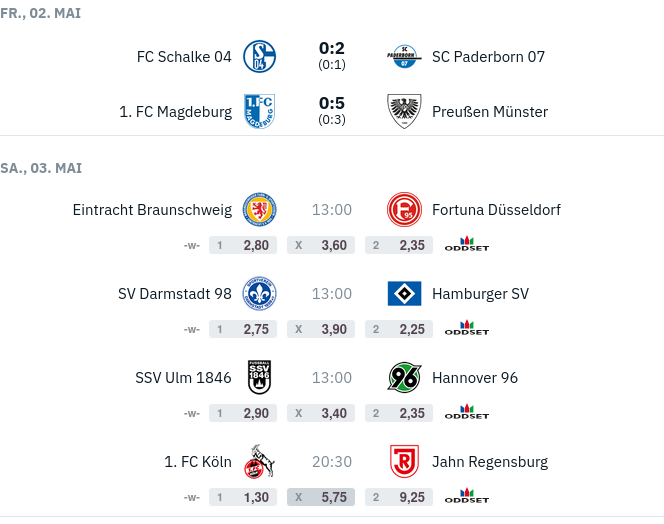
Task: Select draw odds 5,75 for Köln match
Action: [321, 497]
